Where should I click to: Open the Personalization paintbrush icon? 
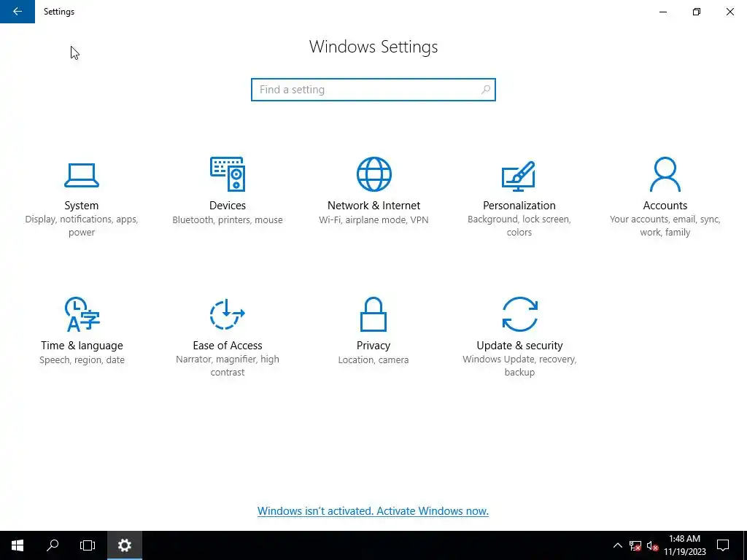click(x=519, y=176)
